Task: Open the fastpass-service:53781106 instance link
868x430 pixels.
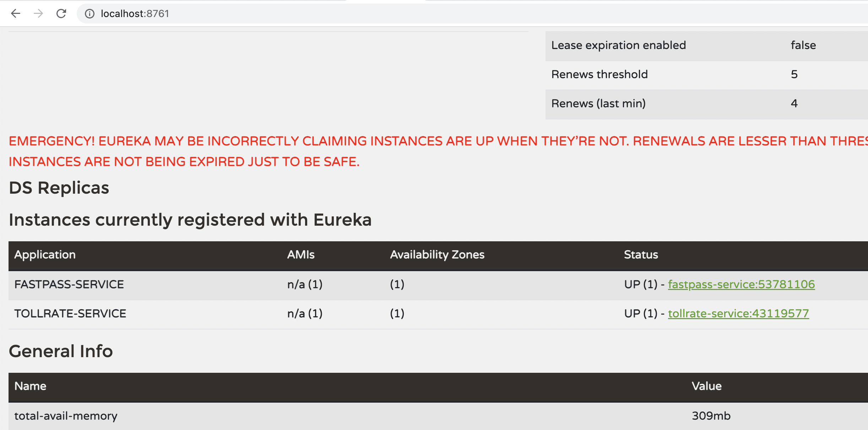Action: pyautogui.click(x=741, y=284)
